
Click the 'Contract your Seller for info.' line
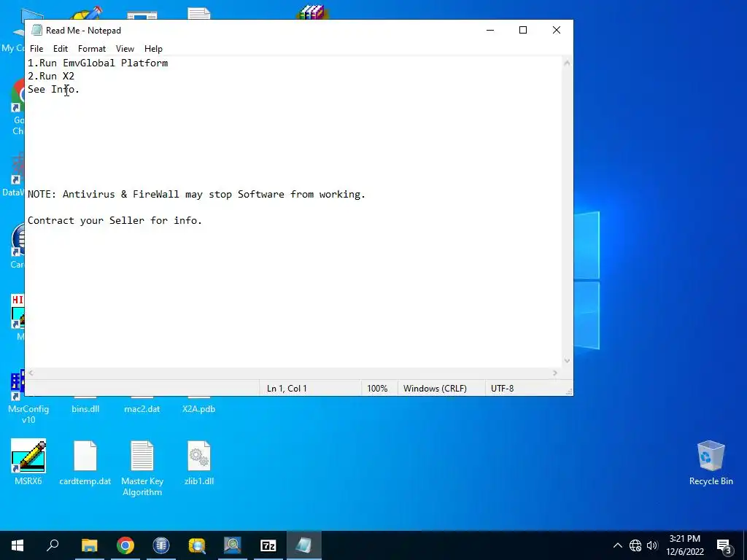(x=115, y=220)
